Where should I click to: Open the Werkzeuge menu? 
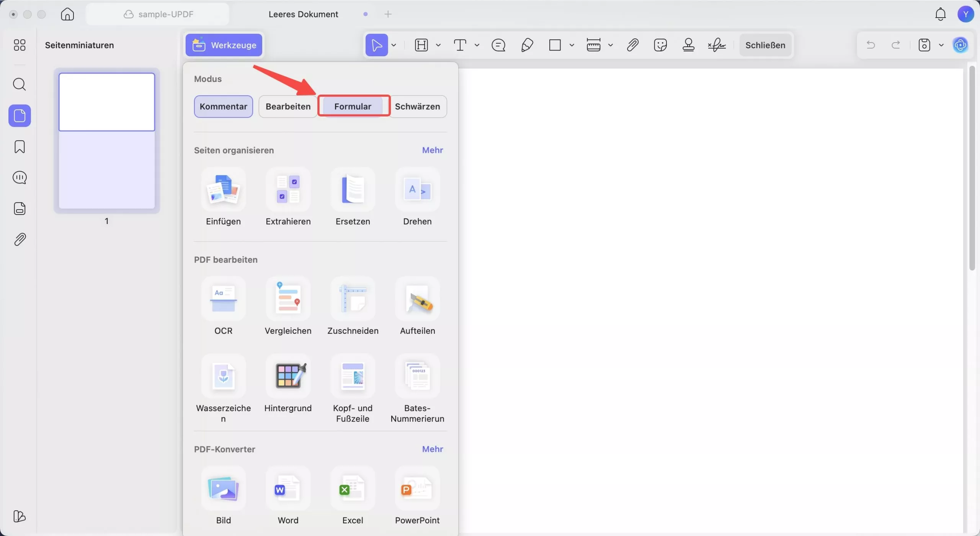[x=224, y=45]
